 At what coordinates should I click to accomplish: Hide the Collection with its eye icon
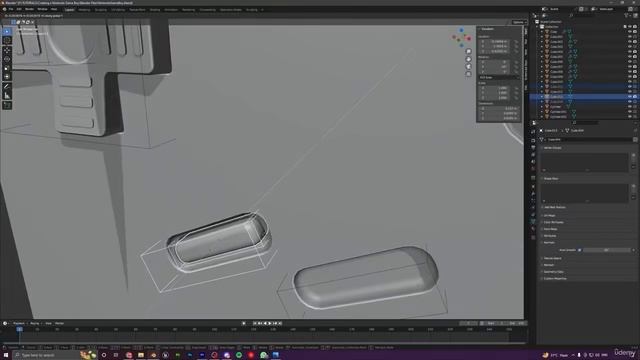click(x=630, y=27)
